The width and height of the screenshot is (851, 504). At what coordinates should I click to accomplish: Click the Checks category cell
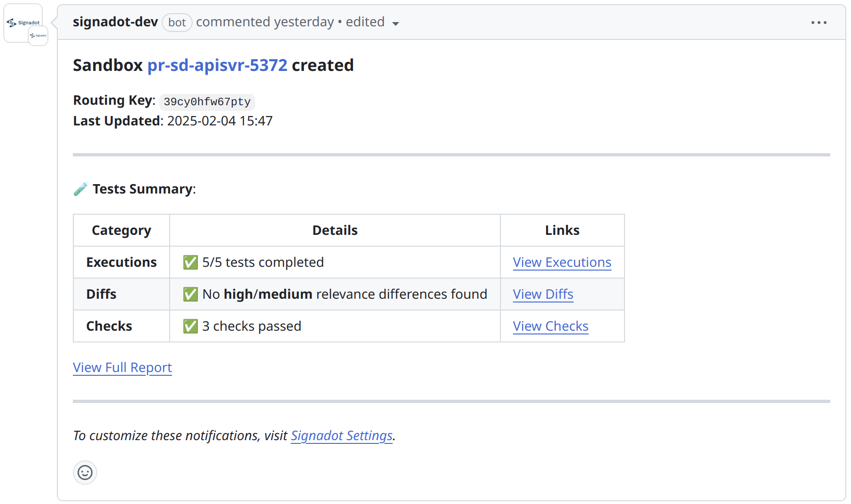pyautogui.click(x=121, y=326)
